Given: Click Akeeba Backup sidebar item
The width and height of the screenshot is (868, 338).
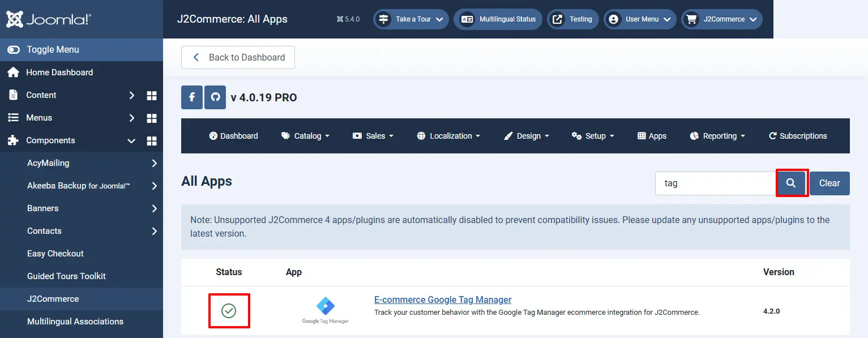Looking at the screenshot, I should [x=79, y=186].
